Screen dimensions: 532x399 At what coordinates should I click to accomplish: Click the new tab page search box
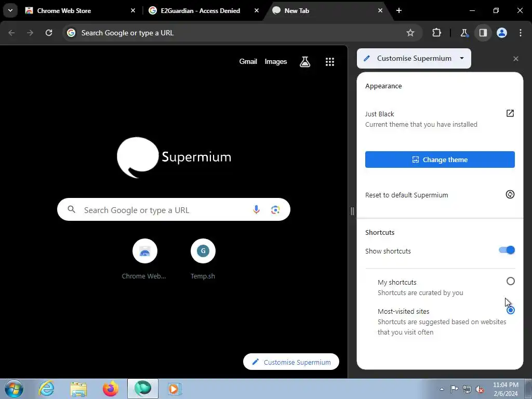(x=174, y=210)
